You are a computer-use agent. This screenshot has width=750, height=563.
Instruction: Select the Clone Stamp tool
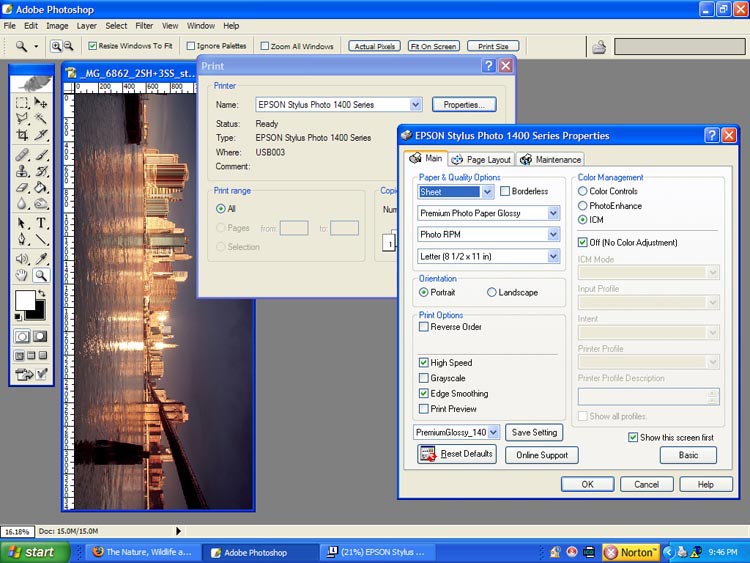point(22,171)
